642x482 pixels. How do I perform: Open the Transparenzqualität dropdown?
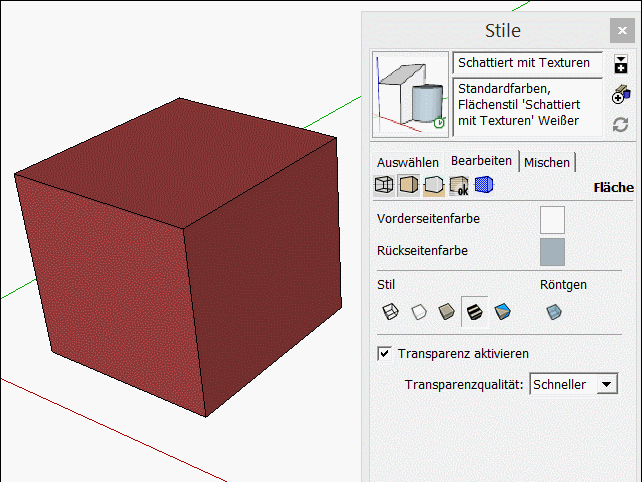pos(606,384)
